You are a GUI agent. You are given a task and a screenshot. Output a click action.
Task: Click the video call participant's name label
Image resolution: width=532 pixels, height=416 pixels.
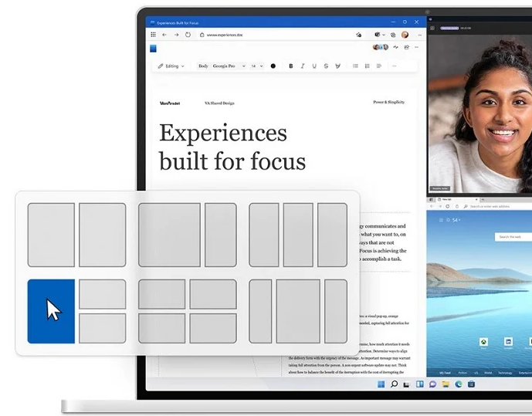click(x=440, y=188)
